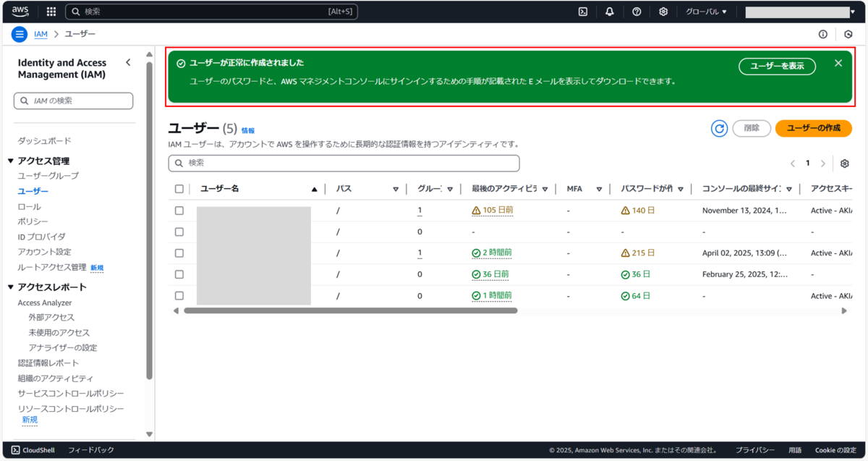Open ID プロバイダ in sidebar
The height and width of the screenshot is (461, 868).
[x=42, y=237]
